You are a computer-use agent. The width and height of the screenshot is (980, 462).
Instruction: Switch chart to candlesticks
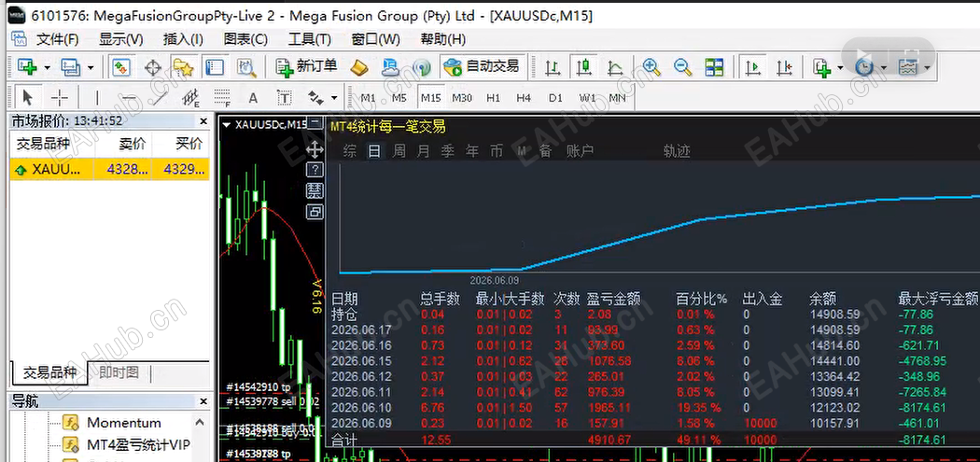coord(583,67)
